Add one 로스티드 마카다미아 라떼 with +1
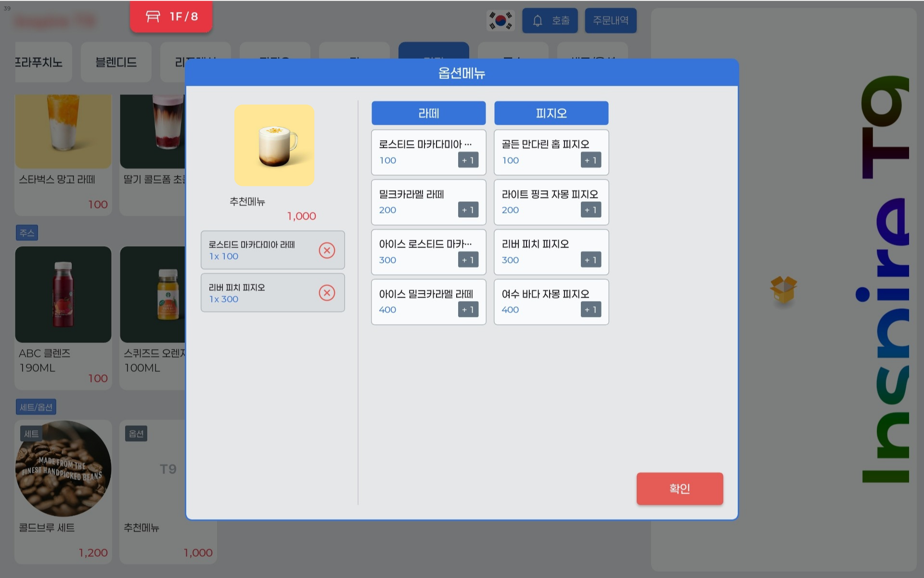 click(x=468, y=160)
